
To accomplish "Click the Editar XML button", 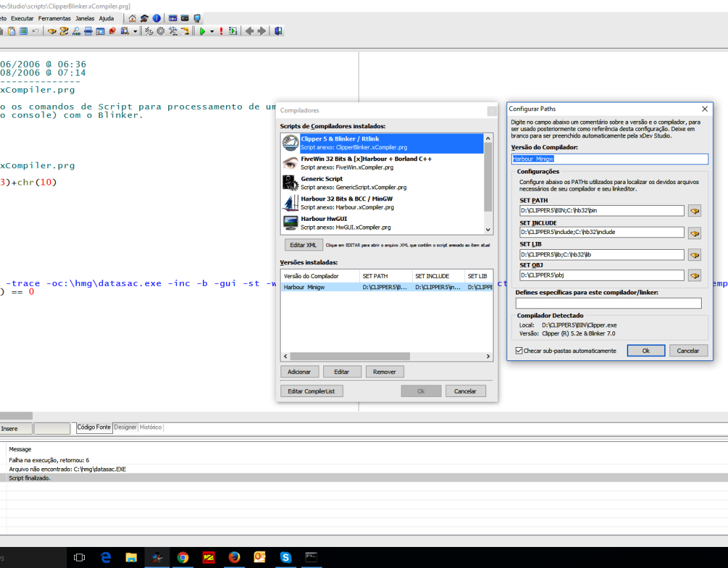I will click(x=303, y=245).
